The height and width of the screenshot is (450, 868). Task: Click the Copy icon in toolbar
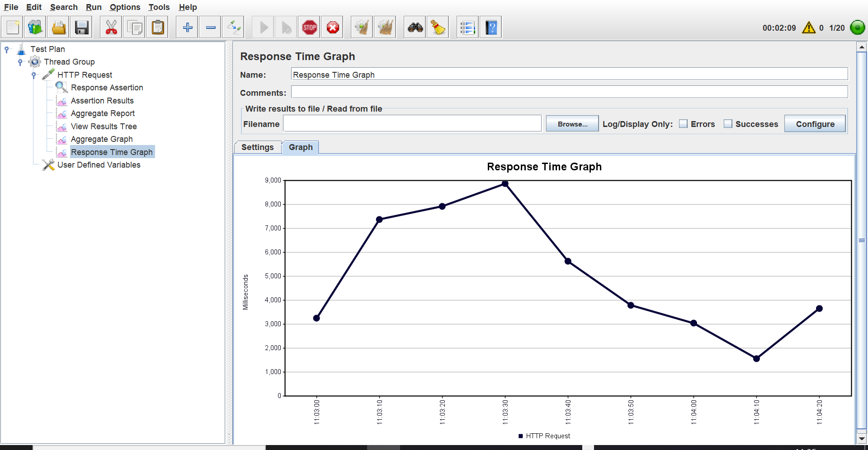(x=135, y=28)
